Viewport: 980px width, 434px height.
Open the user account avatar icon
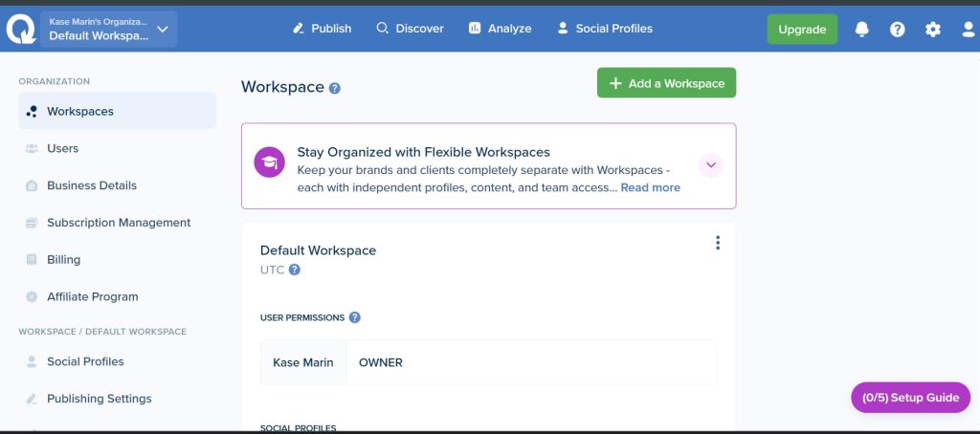[969, 29]
